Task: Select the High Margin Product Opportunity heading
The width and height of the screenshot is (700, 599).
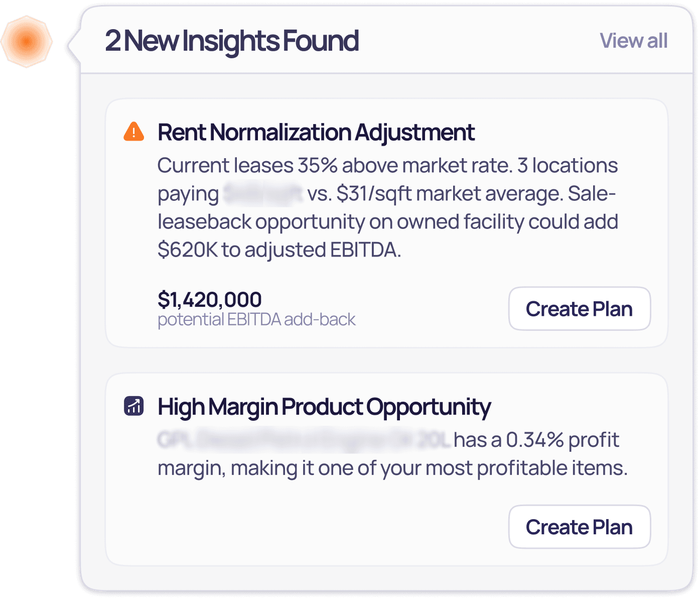Action: point(324,407)
